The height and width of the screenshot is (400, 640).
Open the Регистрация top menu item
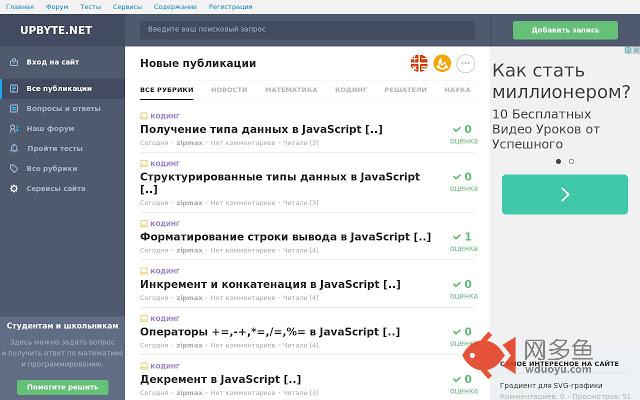[230, 7]
